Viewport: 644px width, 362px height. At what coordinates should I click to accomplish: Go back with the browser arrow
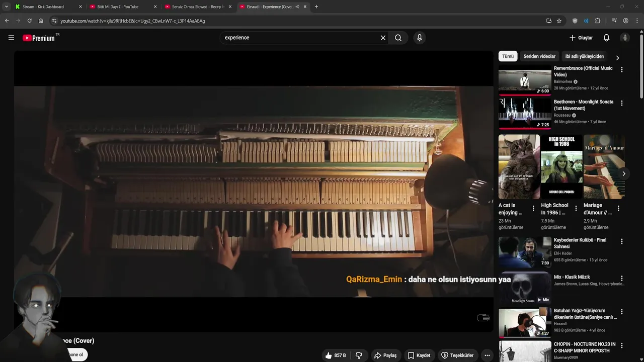pos(7,21)
